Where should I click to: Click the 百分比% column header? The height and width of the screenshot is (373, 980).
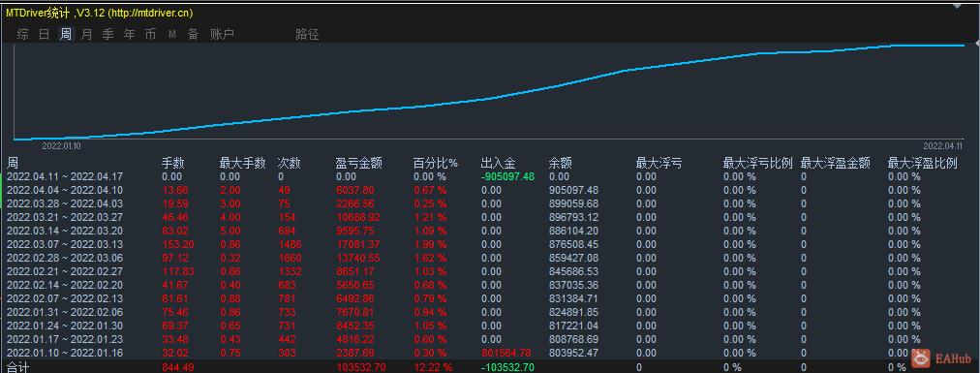coord(435,164)
